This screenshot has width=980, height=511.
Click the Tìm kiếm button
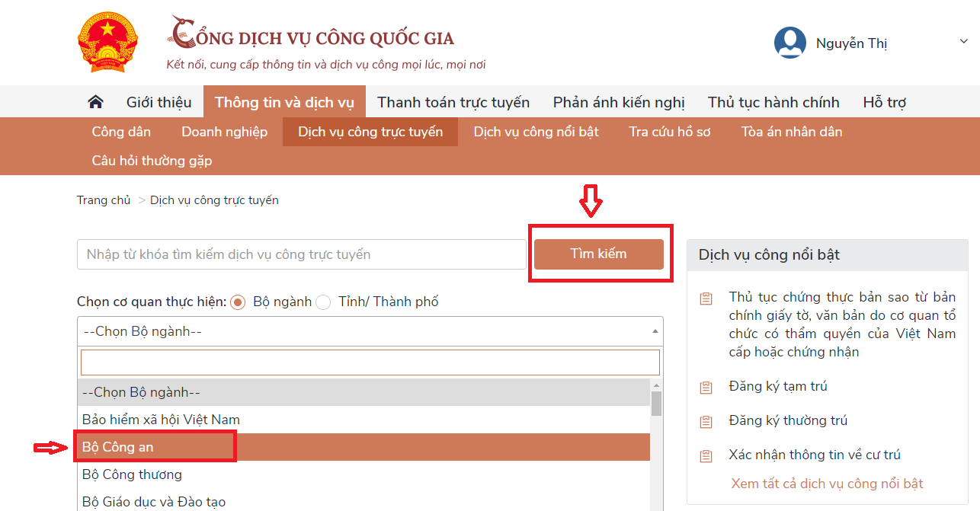pos(599,254)
